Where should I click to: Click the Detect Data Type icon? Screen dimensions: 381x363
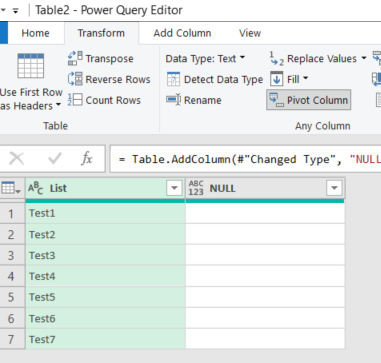coord(173,79)
